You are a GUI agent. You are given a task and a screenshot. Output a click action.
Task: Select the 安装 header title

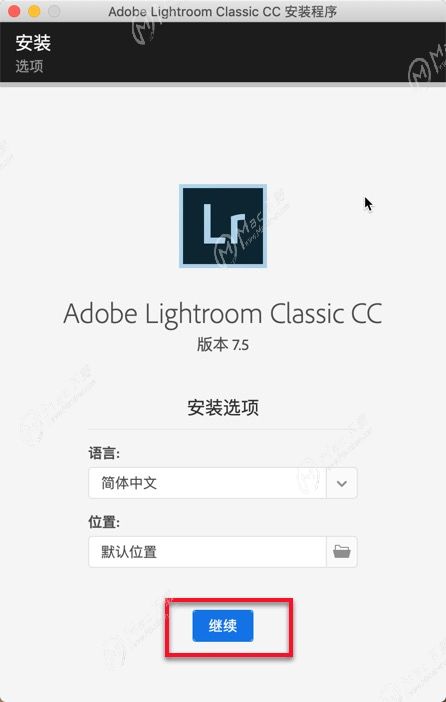(33, 43)
